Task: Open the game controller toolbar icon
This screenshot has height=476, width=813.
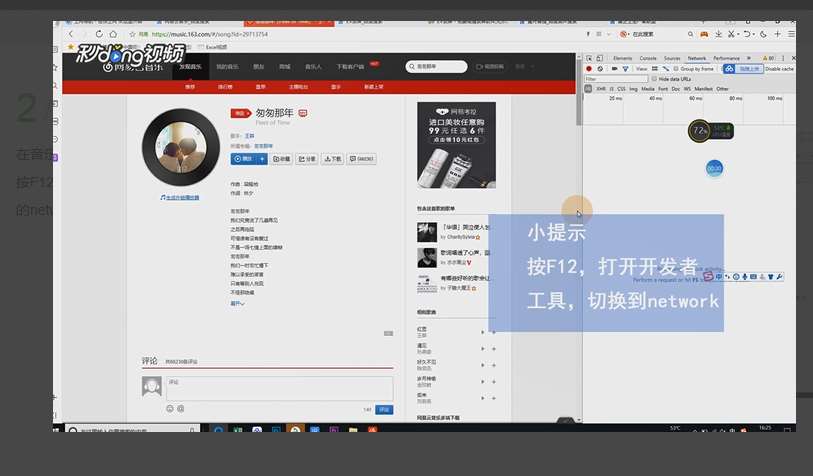Action: click(704, 34)
